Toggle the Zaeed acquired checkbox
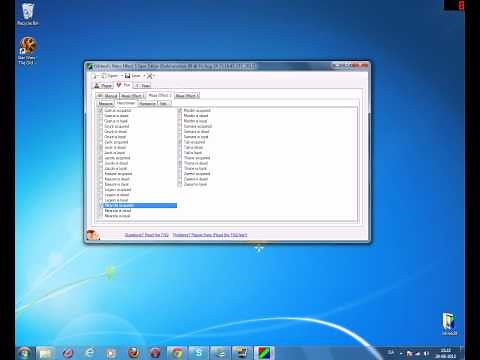This screenshot has height=360, width=480. coord(180,174)
